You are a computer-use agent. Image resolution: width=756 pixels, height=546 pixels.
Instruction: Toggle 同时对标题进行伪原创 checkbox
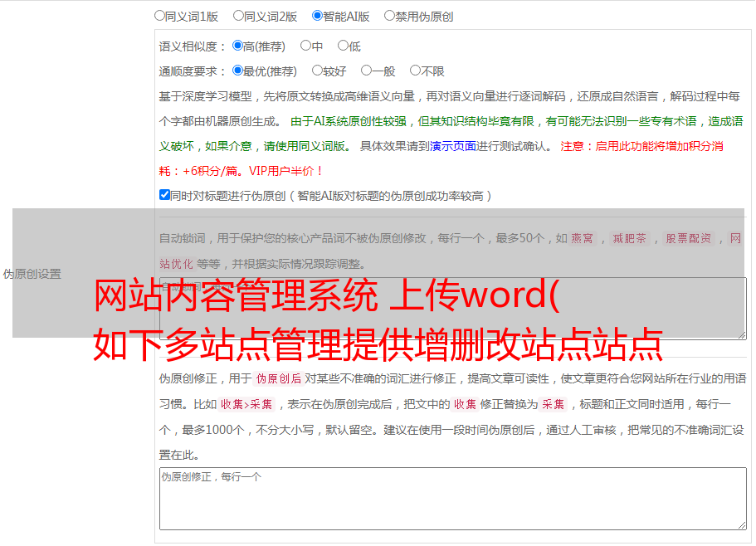coord(164,195)
